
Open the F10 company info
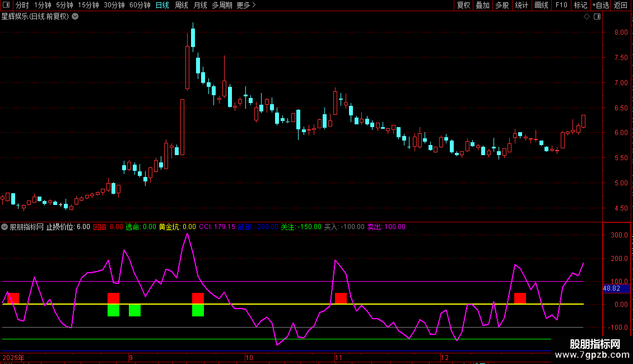[x=561, y=6]
